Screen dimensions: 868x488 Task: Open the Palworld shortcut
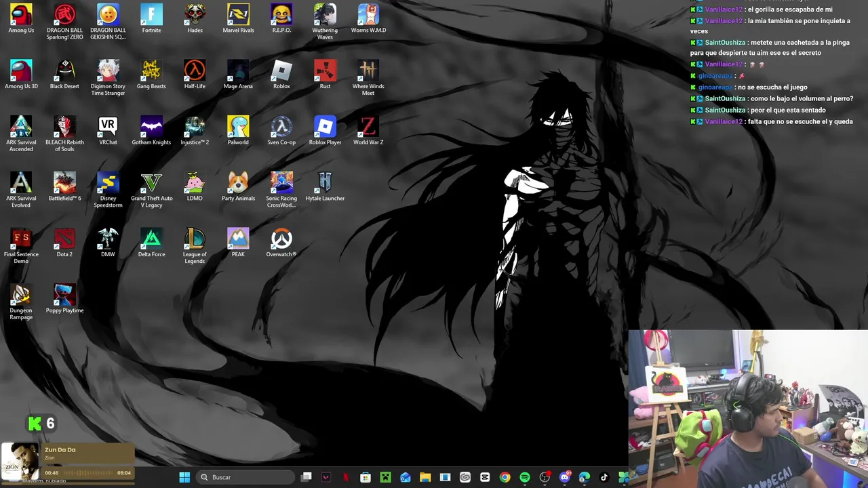pyautogui.click(x=238, y=131)
